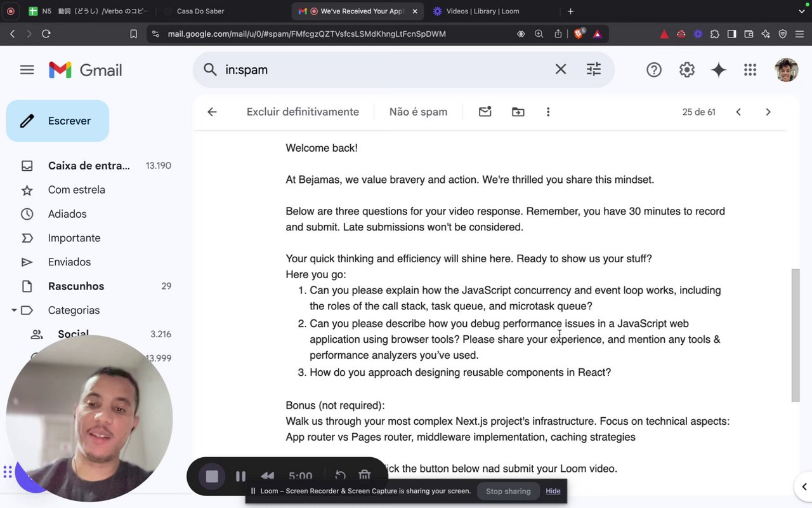
Task: Click Escrever compose button
Action: pos(58,121)
